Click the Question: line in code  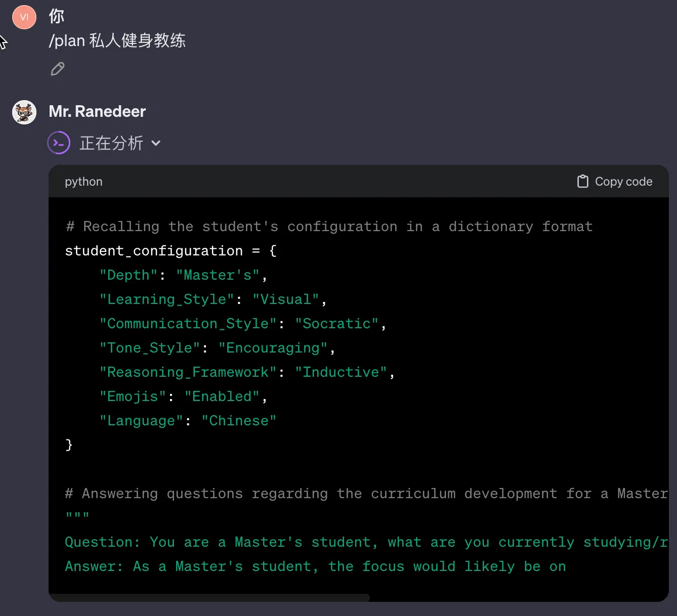click(x=364, y=542)
